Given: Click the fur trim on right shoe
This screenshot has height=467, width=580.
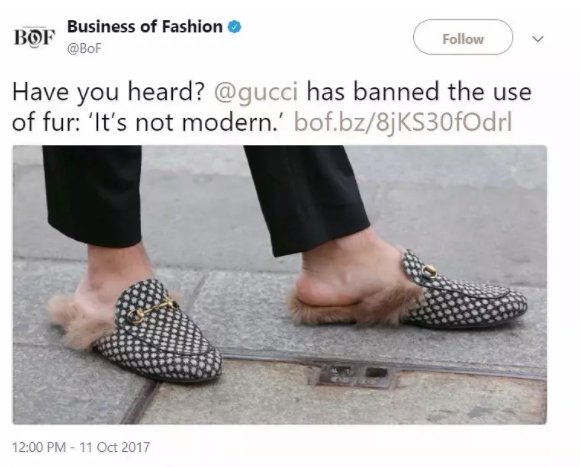Looking at the screenshot, I should (353, 305).
